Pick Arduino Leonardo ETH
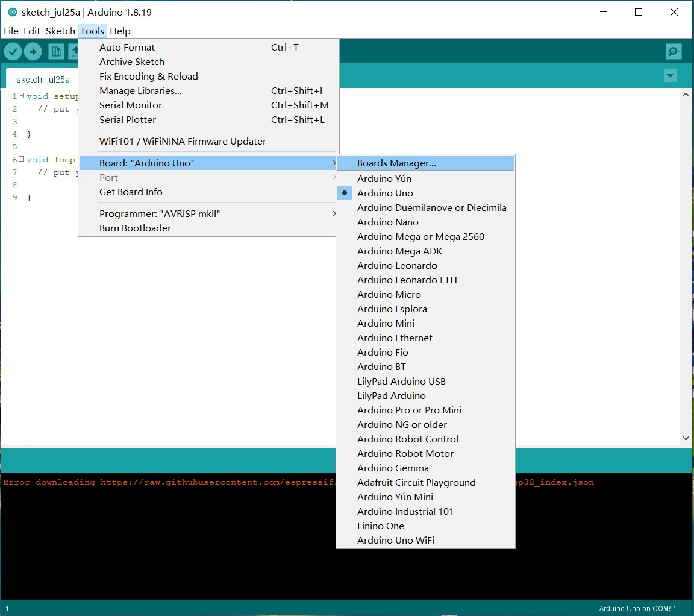This screenshot has width=694, height=616. pos(425,280)
